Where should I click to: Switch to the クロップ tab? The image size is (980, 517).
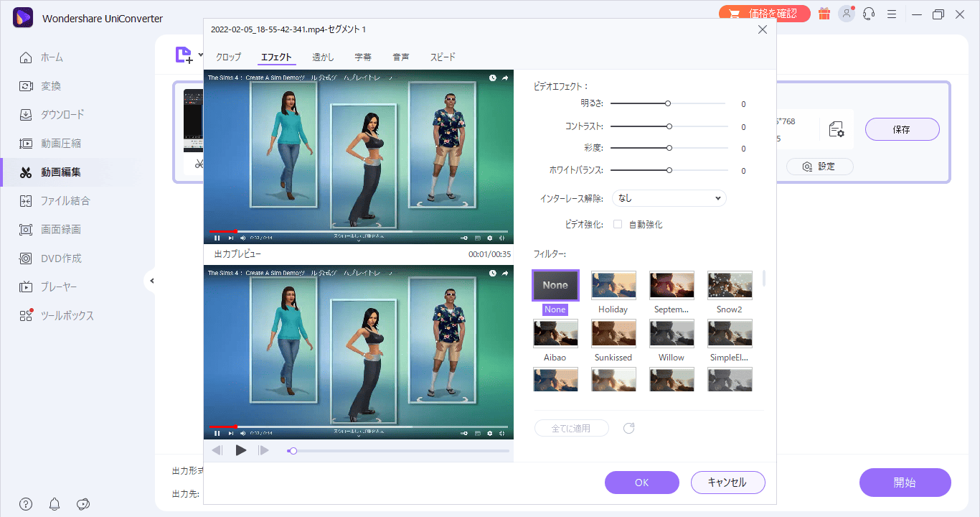tap(229, 57)
